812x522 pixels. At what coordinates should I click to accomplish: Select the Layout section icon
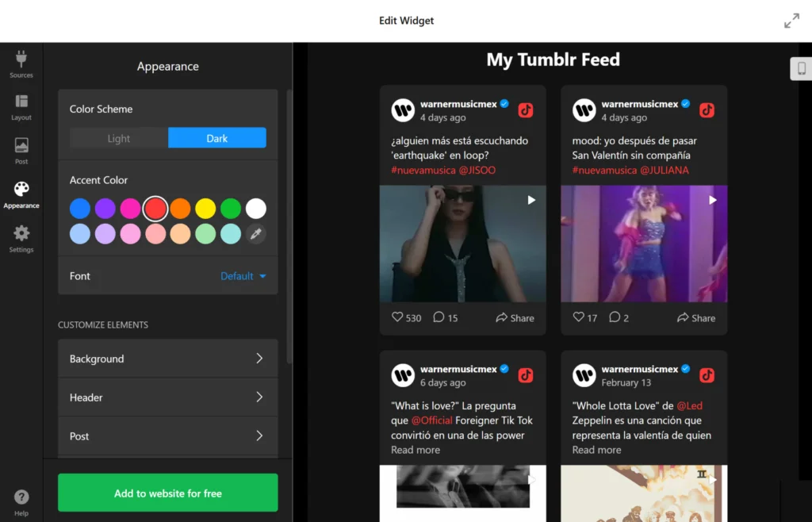click(21, 105)
